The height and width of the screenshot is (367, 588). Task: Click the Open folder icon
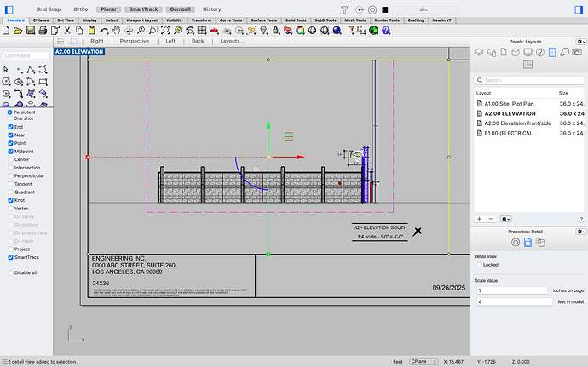19,31
